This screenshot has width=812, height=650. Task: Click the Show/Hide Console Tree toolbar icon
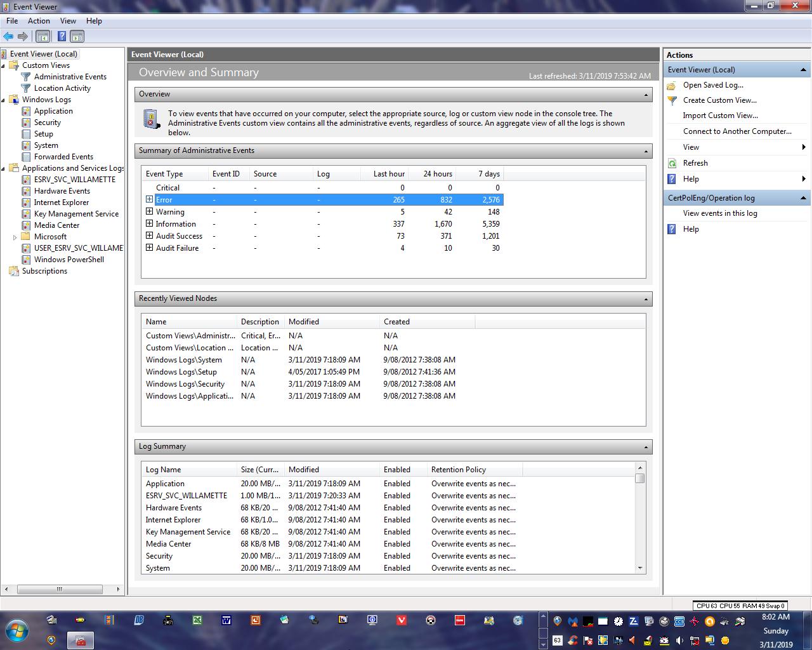[43, 37]
